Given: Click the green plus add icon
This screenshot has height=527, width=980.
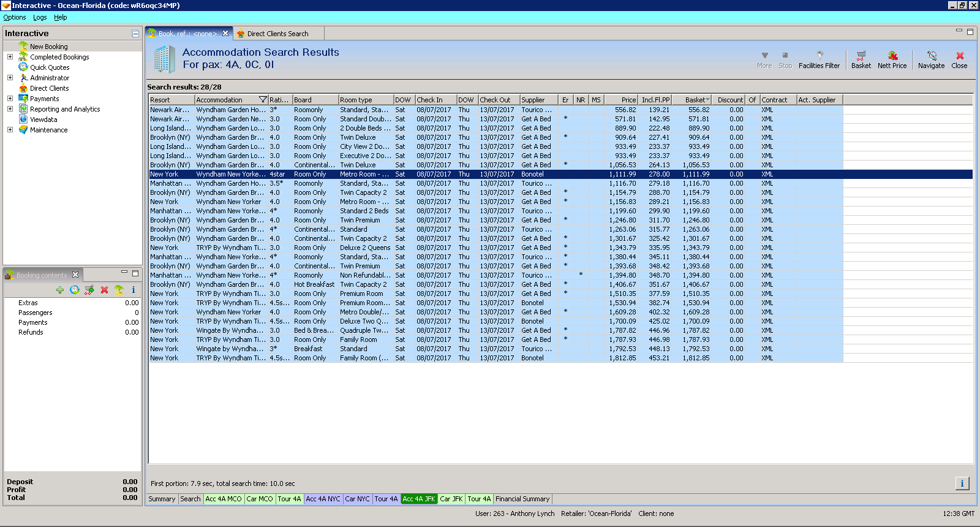Looking at the screenshot, I should (59, 290).
